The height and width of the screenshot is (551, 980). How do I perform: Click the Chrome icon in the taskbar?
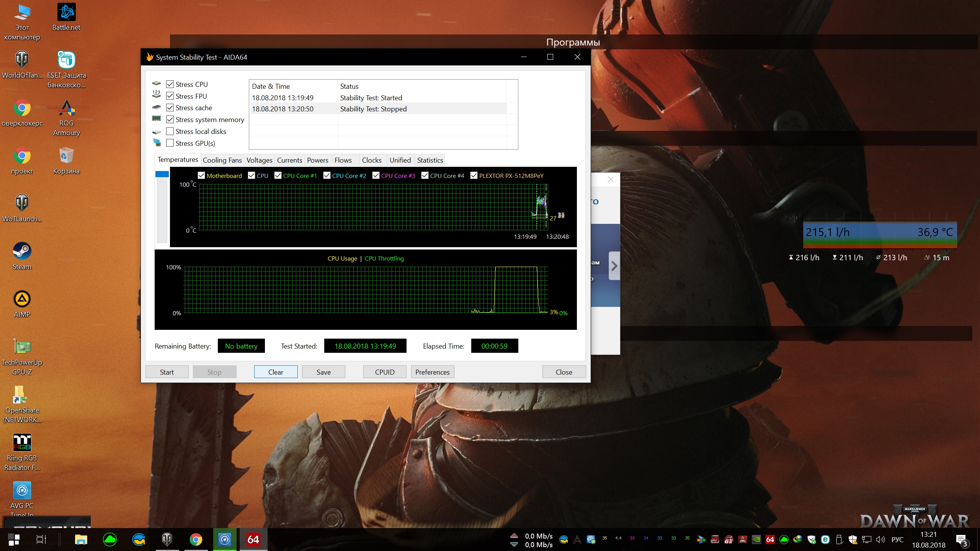(x=196, y=540)
